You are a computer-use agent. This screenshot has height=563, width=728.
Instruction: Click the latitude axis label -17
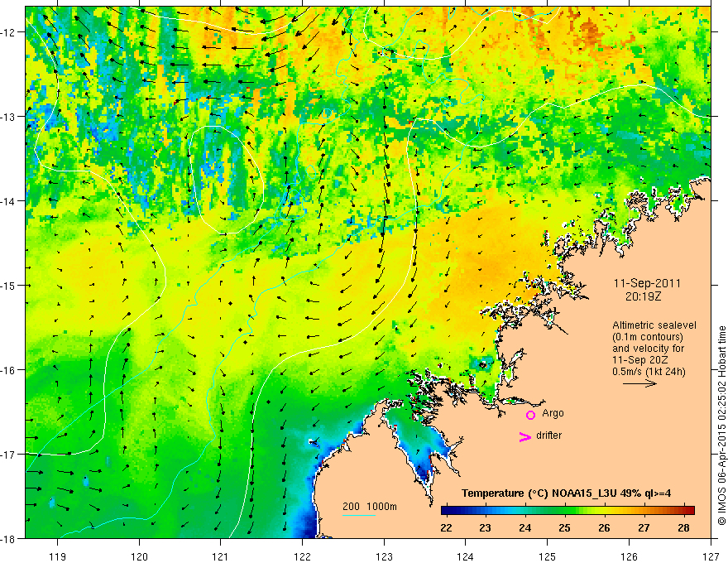tap(9, 455)
